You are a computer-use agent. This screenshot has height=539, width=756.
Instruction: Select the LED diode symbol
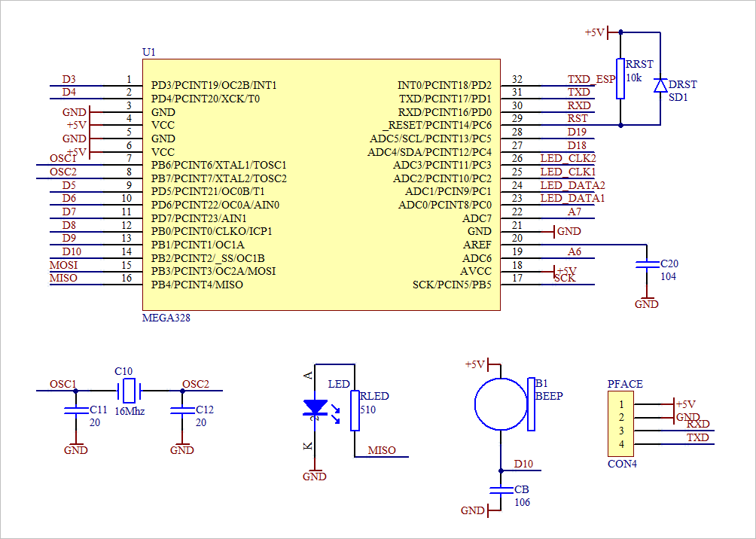(314, 407)
